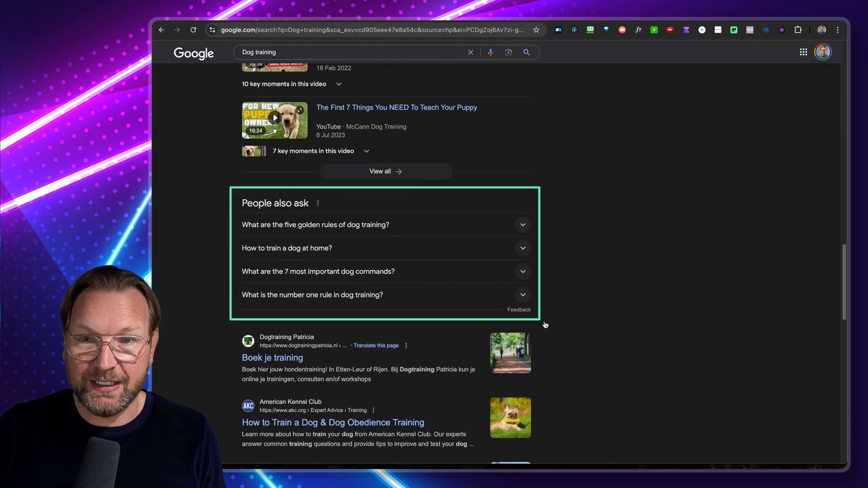Viewport: 868px width, 488px height.
Task: Expand 7 key moments in this video
Action: coord(306,151)
